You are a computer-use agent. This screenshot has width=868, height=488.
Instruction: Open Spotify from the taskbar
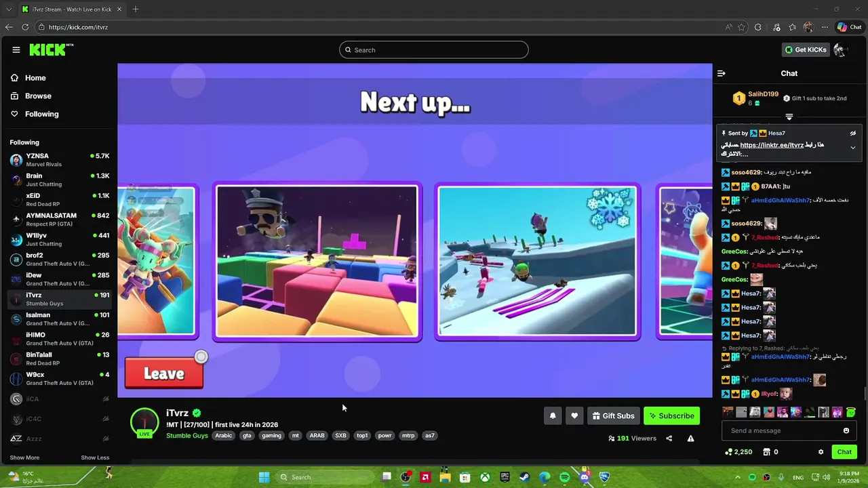(565, 477)
